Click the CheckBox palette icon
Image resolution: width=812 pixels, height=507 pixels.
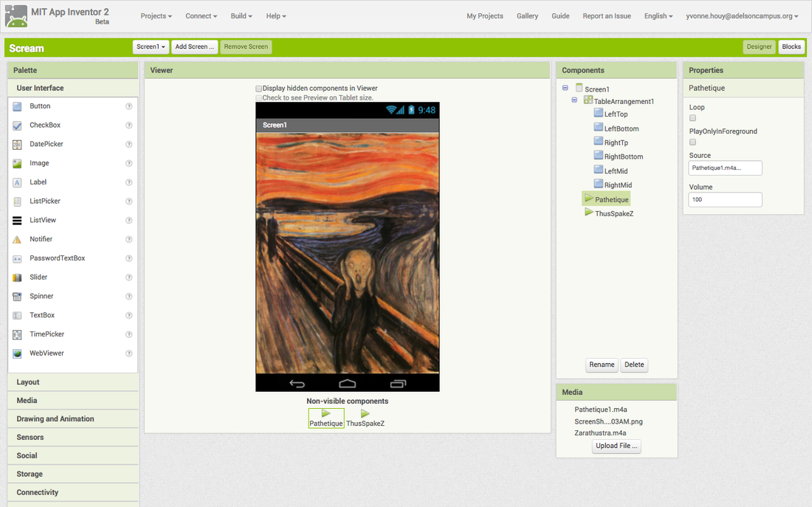pos(17,125)
